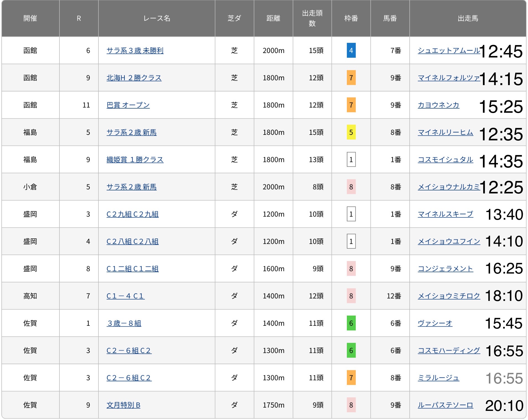The height and width of the screenshot is (420, 528).
Task: Click the 開催 column header
Action: pyautogui.click(x=30, y=18)
